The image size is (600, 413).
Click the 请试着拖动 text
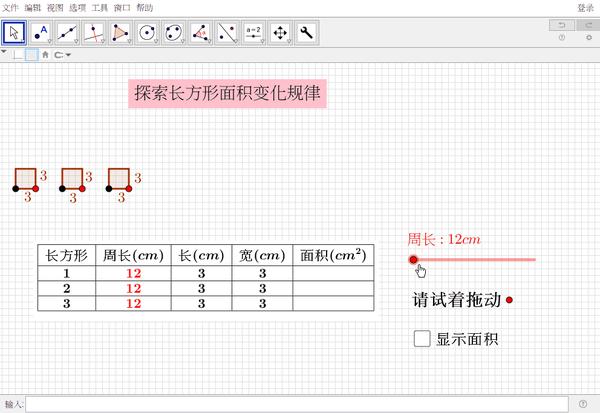(457, 300)
